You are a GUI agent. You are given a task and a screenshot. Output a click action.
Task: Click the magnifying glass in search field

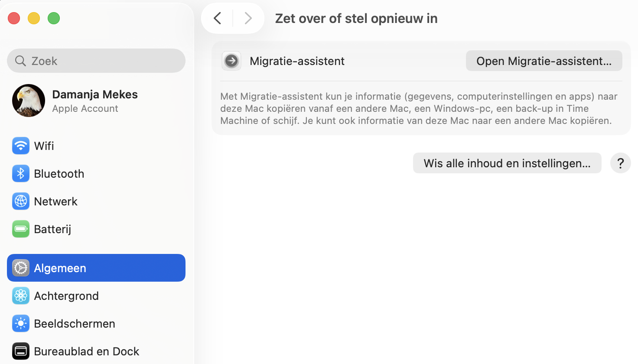click(20, 61)
